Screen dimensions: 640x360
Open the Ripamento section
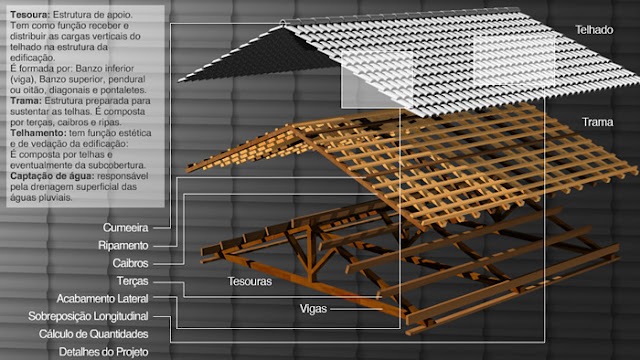point(123,246)
